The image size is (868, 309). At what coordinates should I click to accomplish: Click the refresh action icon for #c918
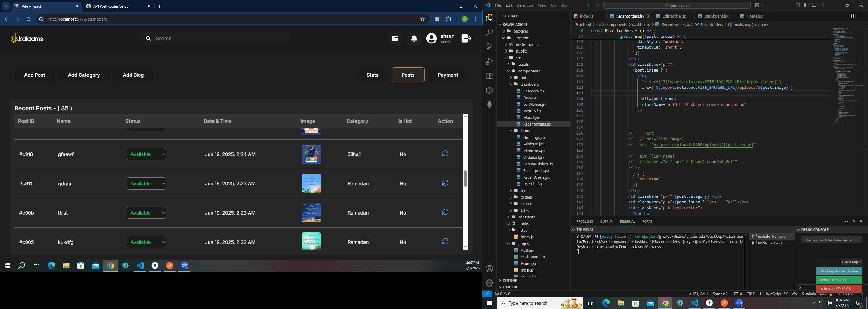[445, 154]
